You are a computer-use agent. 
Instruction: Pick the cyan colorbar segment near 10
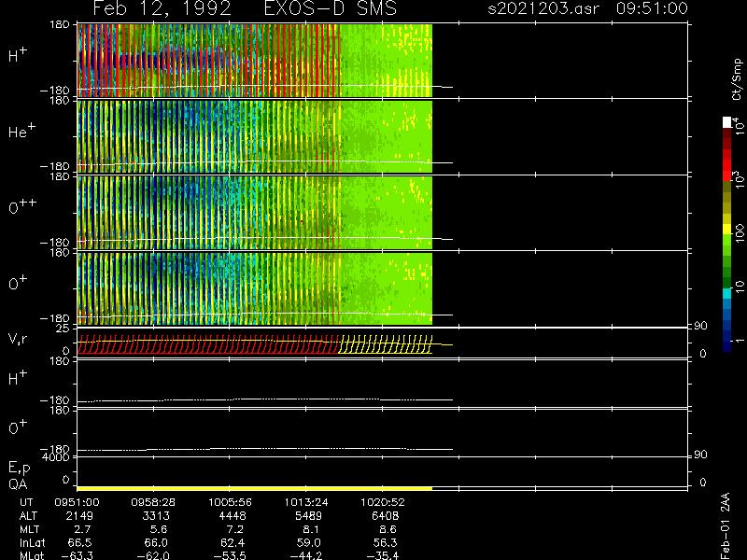(727, 293)
